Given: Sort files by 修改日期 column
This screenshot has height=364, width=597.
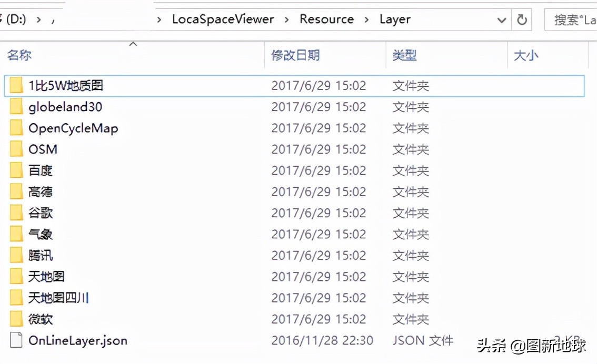Looking at the screenshot, I should coord(295,56).
